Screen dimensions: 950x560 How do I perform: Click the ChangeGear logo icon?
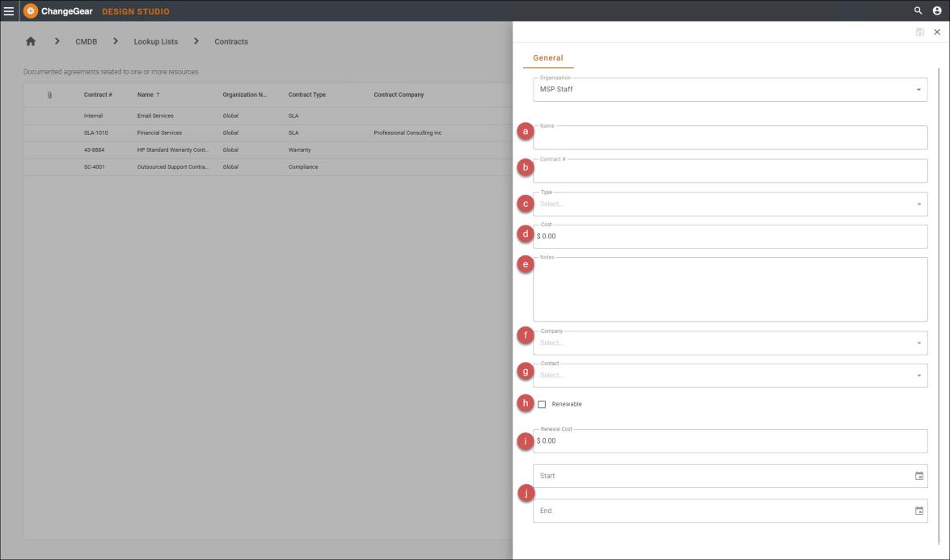tap(31, 11)
